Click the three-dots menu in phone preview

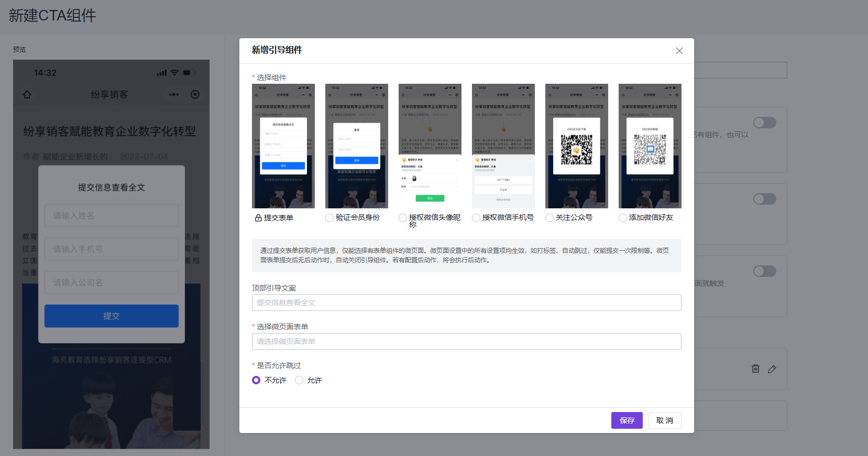coord(173,95)
